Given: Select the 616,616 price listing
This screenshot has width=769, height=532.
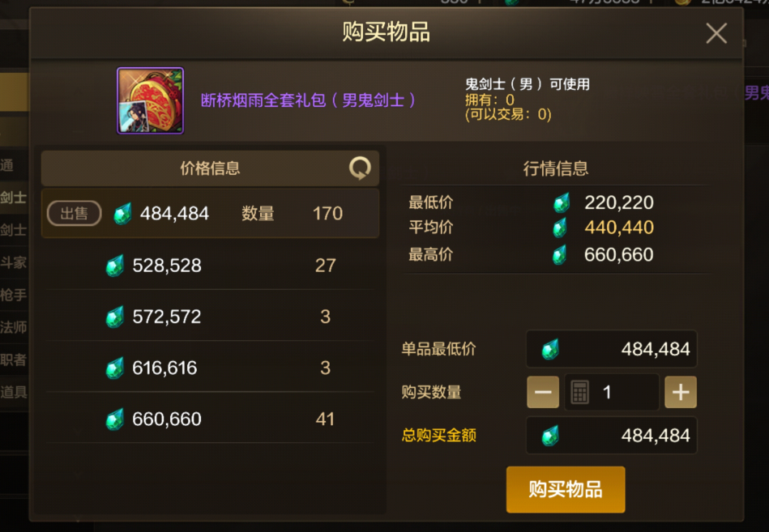Looking at the screenshot, I should 210,368.
